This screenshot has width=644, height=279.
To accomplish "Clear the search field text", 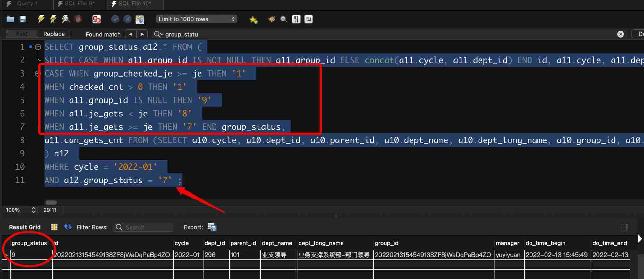I will click(x=621, y=34).
